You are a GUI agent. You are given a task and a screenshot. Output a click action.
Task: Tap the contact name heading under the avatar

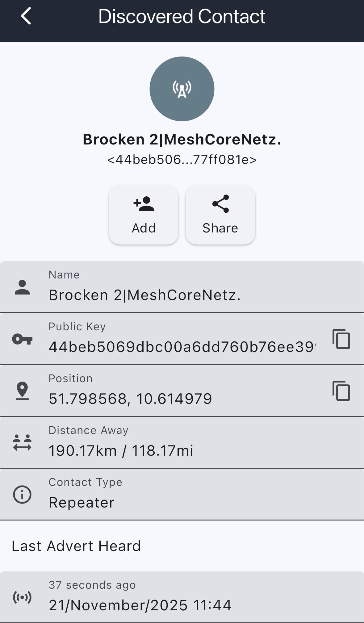(182, 140)
